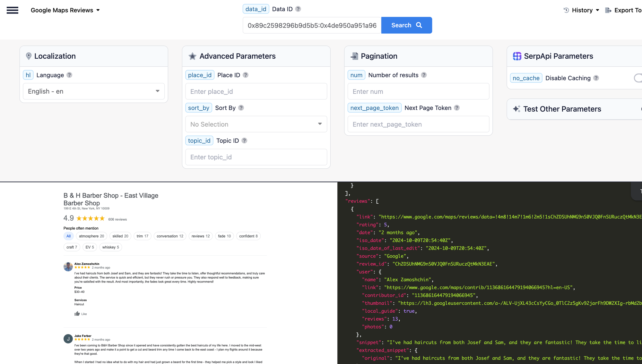Click the Like thumbs-up icon
This screenshot has width=642, height=364.
(77, 314)
